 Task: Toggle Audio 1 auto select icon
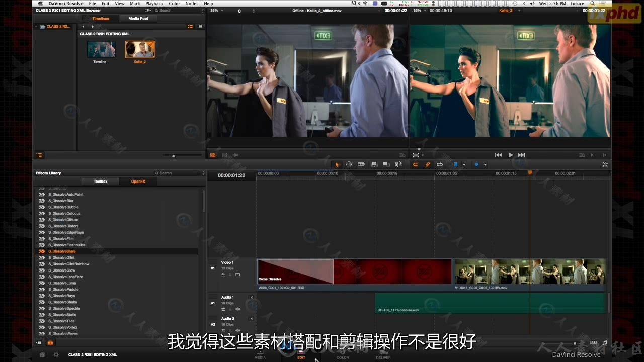[223, 309]
